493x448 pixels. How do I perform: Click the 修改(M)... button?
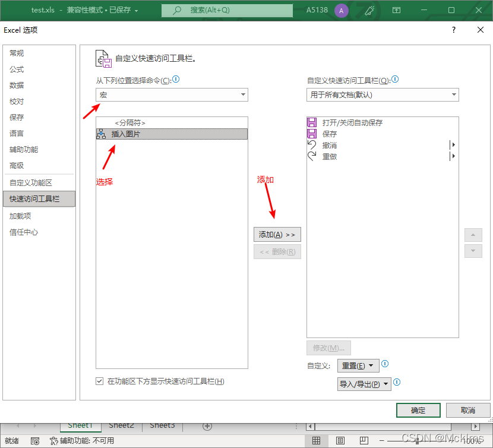[328, 348]
